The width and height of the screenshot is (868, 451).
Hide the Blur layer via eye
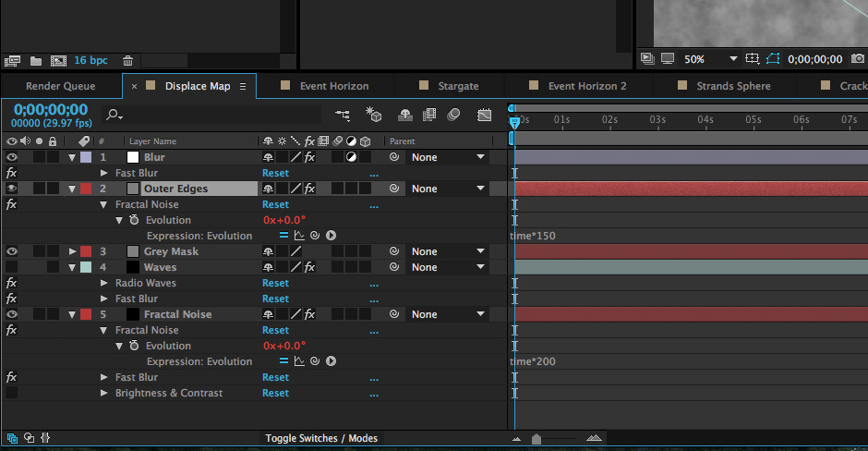(x=12, y=157)
